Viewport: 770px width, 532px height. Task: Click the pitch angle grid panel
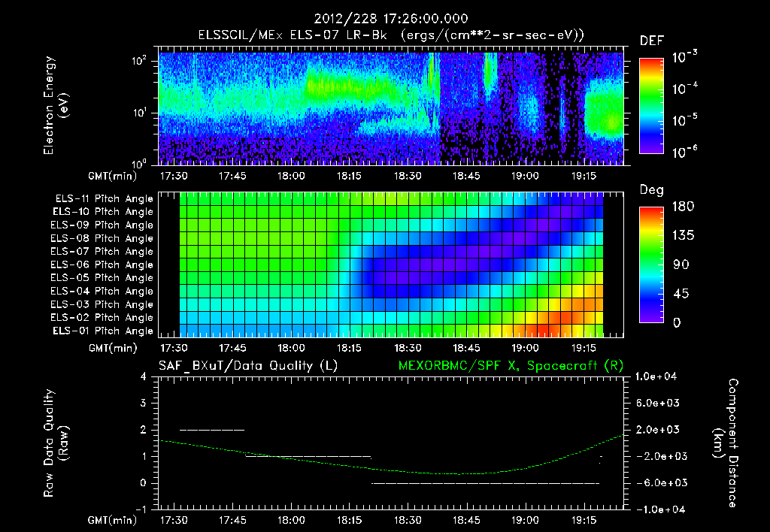[x=391, y=265]
